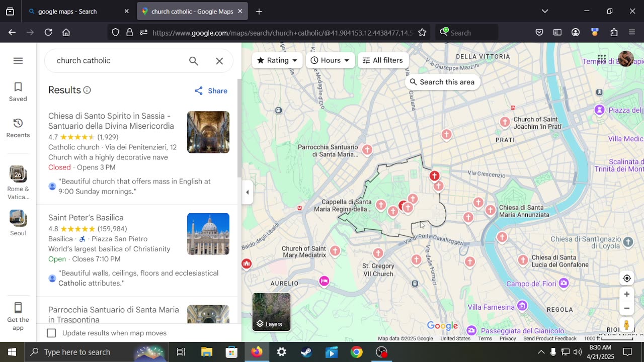This screenshot has height=362, width=644.
Task: Show your location on the map
Action: (626, 279)
